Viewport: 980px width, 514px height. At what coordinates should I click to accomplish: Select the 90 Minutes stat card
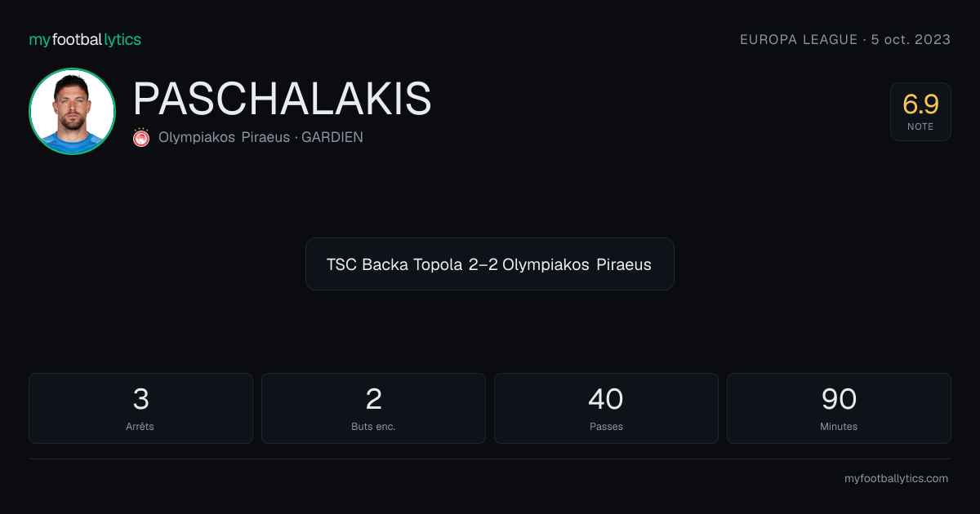839,408
